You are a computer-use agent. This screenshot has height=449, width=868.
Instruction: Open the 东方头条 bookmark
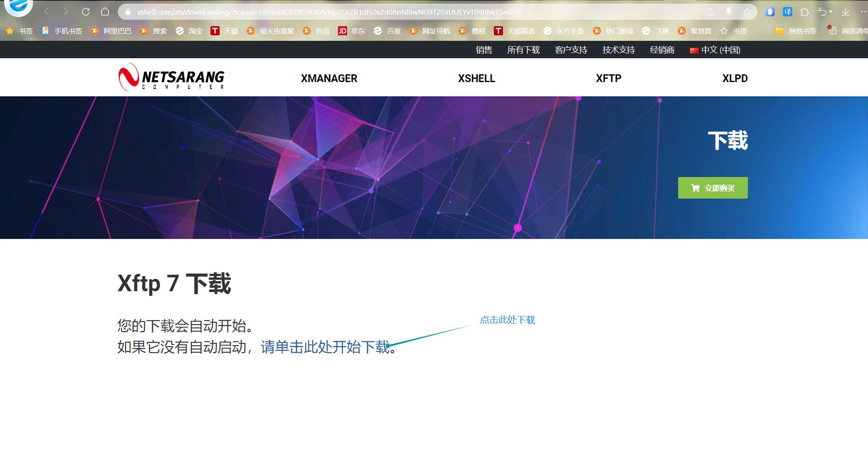click(564, 31)
